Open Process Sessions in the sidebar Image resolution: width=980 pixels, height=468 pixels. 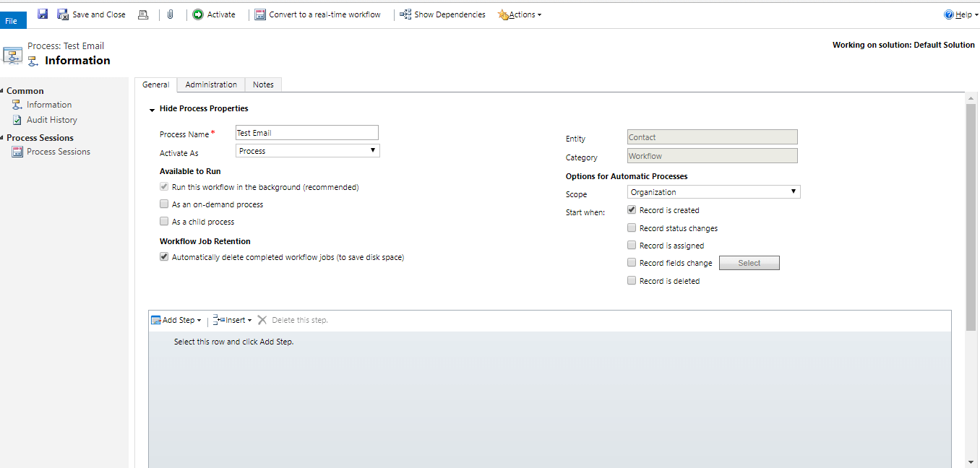click(58, 152)
